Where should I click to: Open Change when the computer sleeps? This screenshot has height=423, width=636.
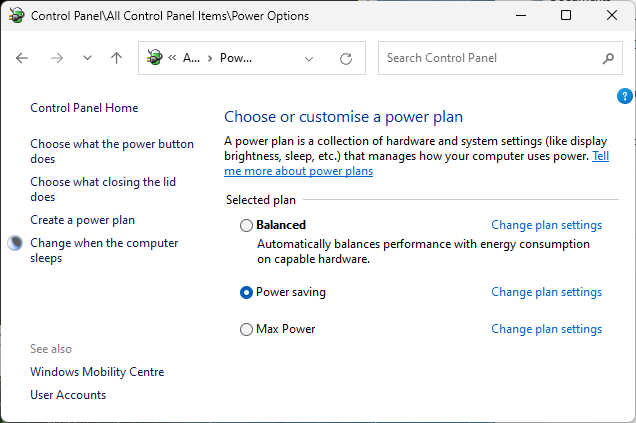(104, 250)
